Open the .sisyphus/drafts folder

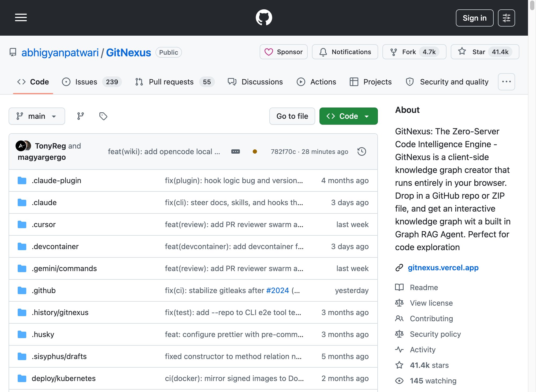[59, 356]
